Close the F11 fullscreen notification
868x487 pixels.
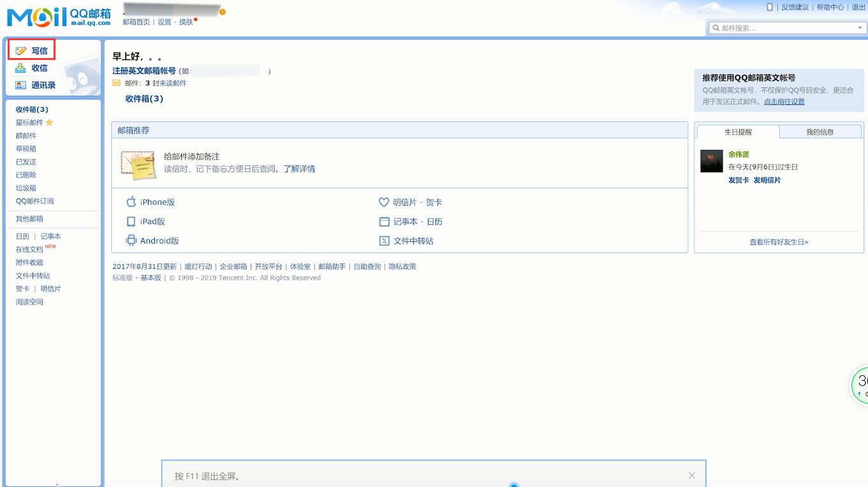[692, 476]
